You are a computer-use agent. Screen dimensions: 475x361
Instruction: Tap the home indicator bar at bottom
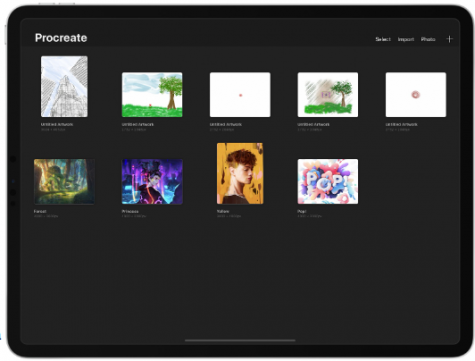(240, 341)
